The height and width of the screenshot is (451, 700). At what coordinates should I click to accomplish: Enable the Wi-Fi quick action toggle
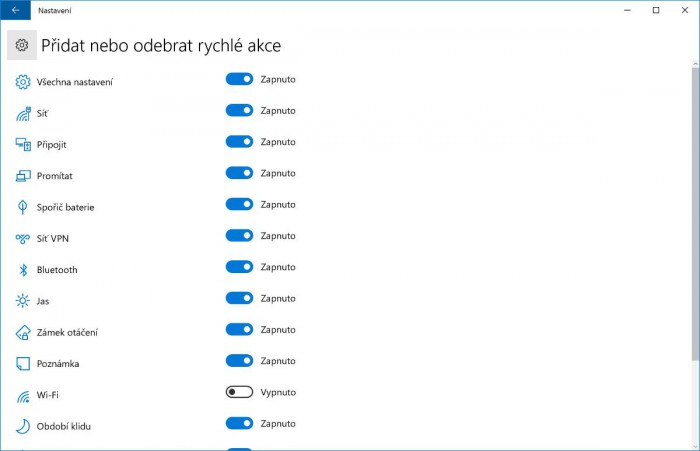(x=239, y=392)
